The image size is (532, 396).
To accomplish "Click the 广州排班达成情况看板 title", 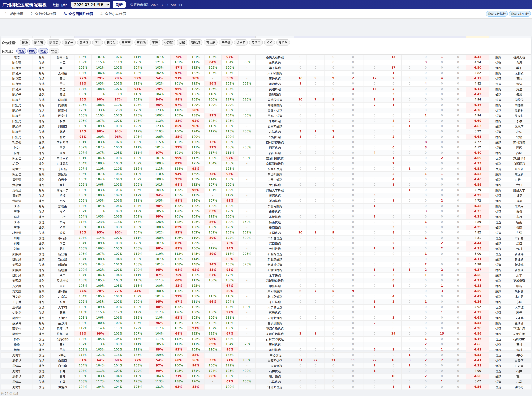I will coord(24,5).
